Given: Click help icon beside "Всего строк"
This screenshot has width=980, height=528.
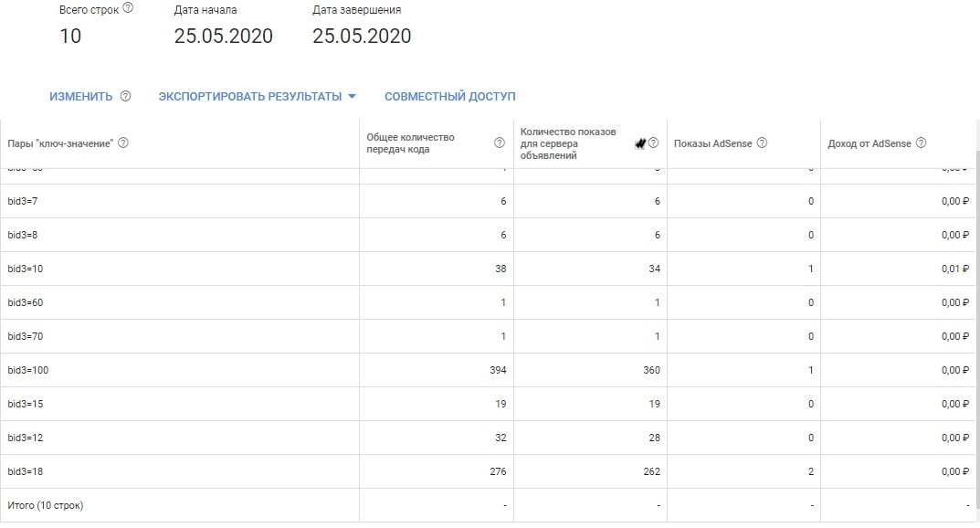Looking at the screenshot, I should click(128, 8).
